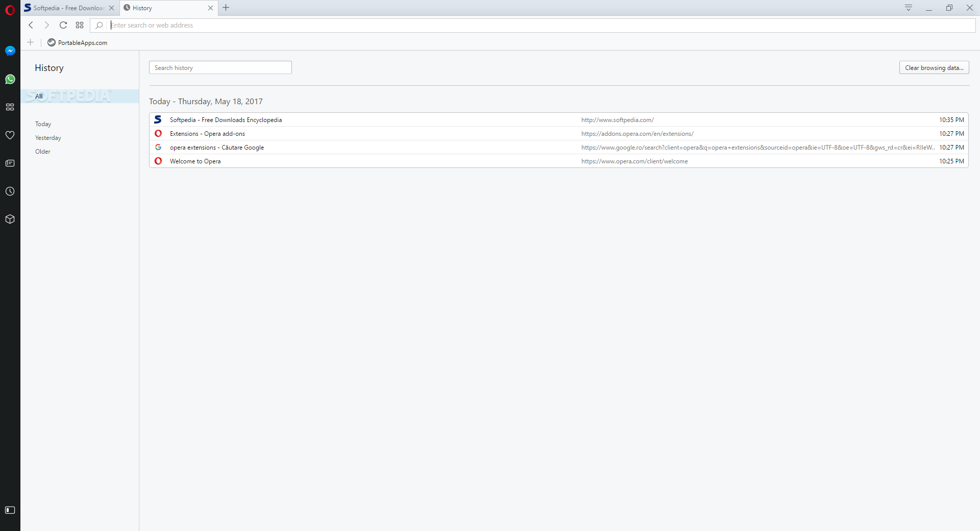
Task: Open Extensions - Opera add-ons entry
Action: (x=207, y=134)
